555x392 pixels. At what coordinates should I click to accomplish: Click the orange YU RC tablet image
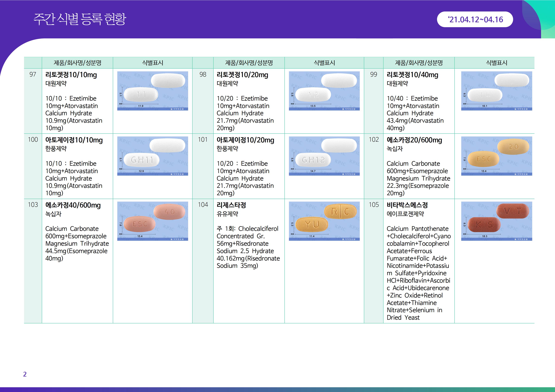[x=324, y=221]
